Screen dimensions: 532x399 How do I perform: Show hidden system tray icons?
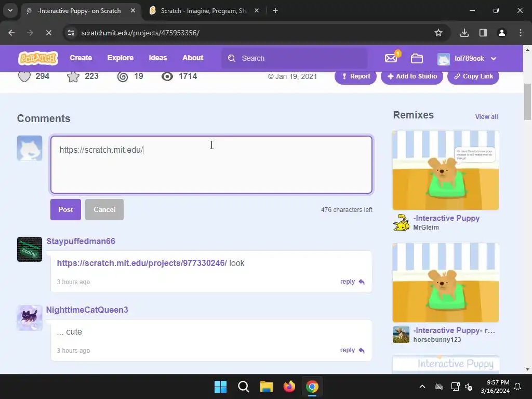(422, 387)
